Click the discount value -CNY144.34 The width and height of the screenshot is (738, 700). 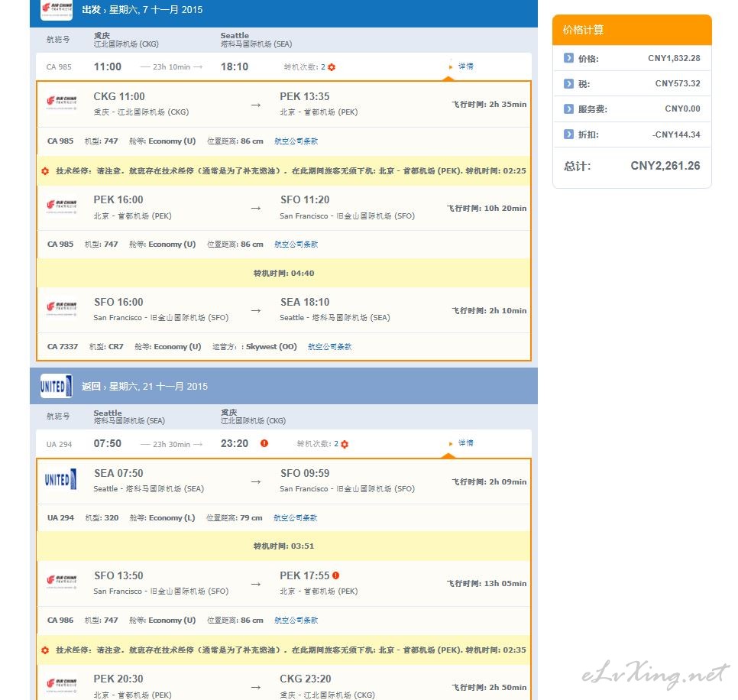(676, 134)
